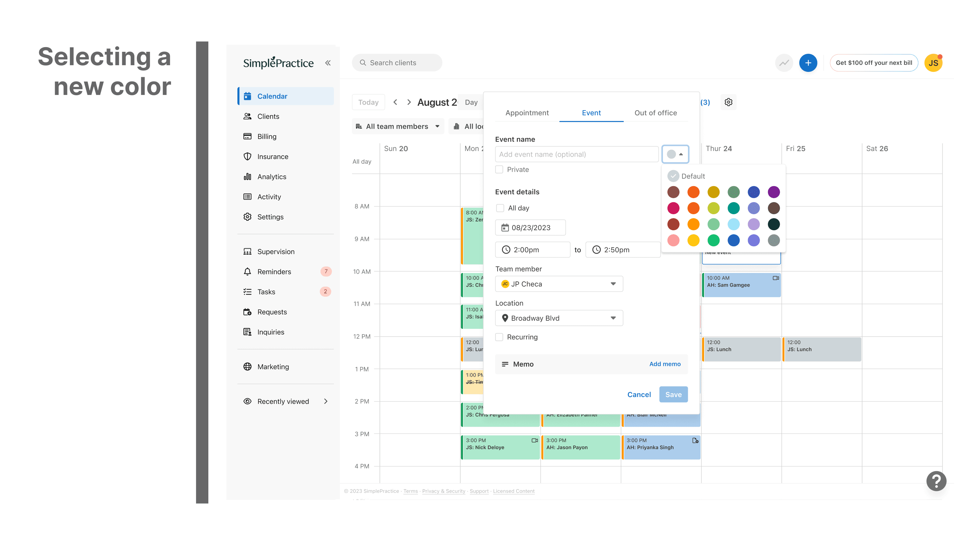Open the analytics trend line icon

tap(784, 63)
